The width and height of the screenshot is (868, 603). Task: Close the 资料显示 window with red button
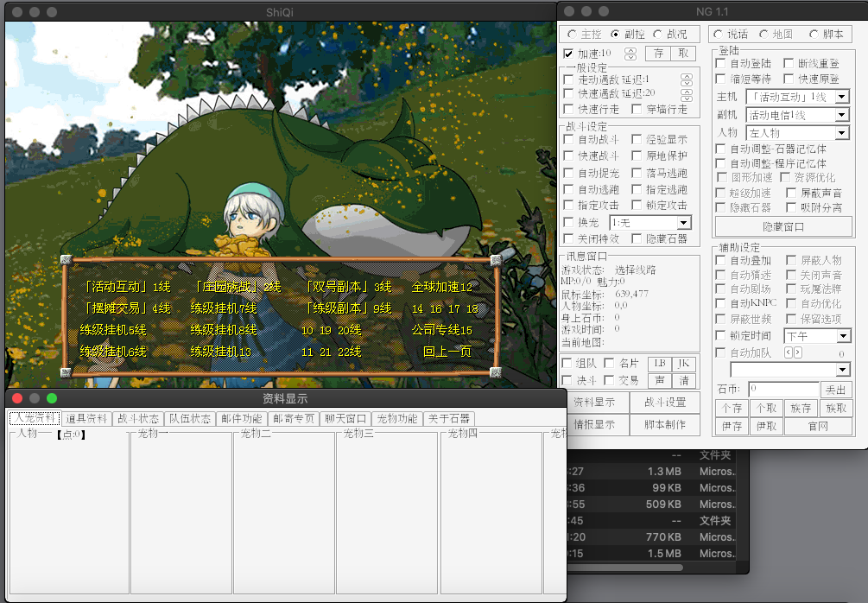point(17,398)
